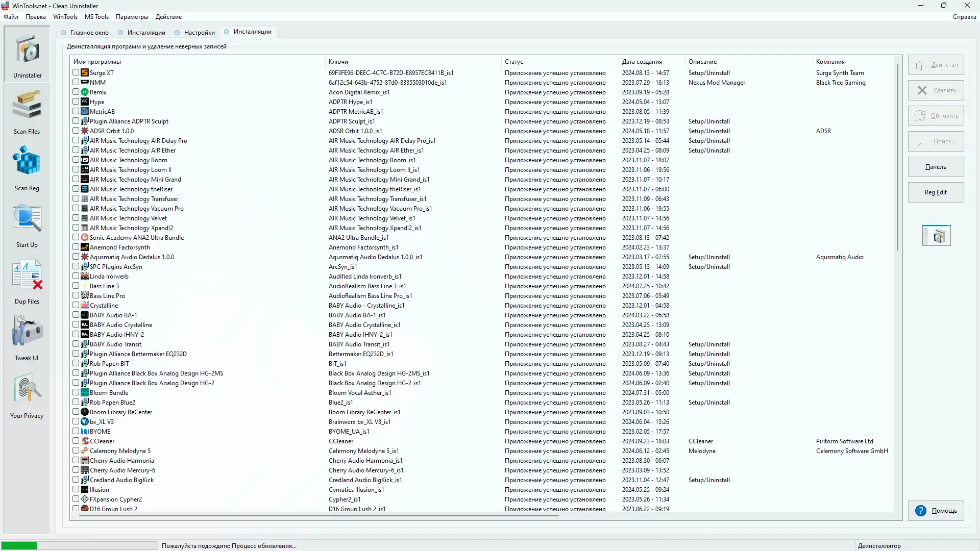The height and width of the screenshot is (551, 980).
Task: Click the installer disc icon below Reg Edit
Action: click(936, 235)
